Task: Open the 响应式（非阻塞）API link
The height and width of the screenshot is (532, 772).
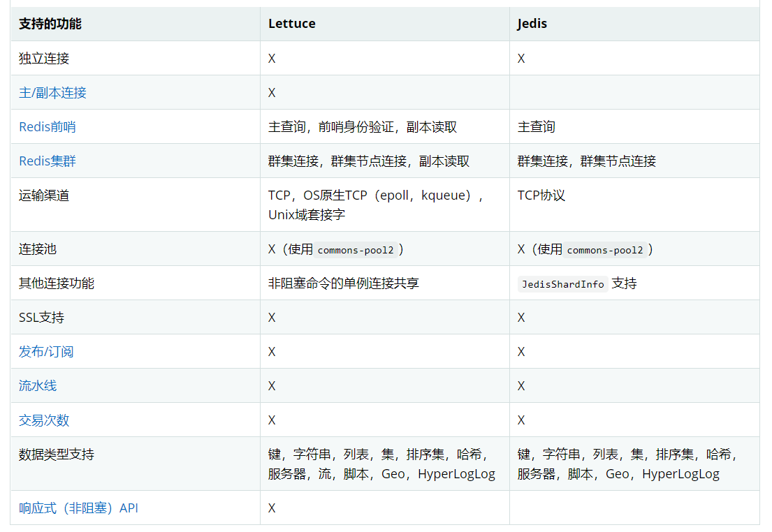Action: 78,508
